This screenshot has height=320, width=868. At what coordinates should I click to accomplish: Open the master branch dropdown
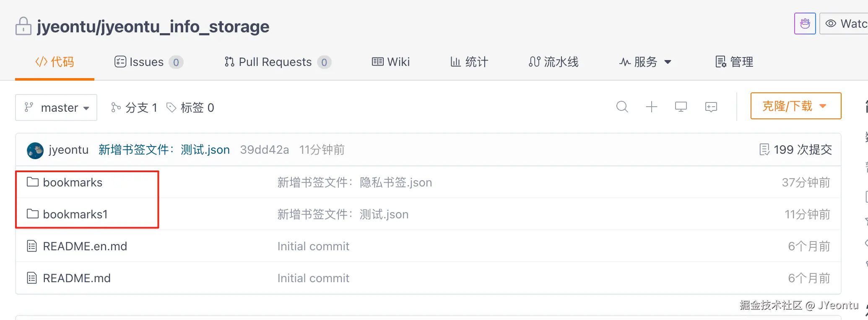[x=56, y=108]
